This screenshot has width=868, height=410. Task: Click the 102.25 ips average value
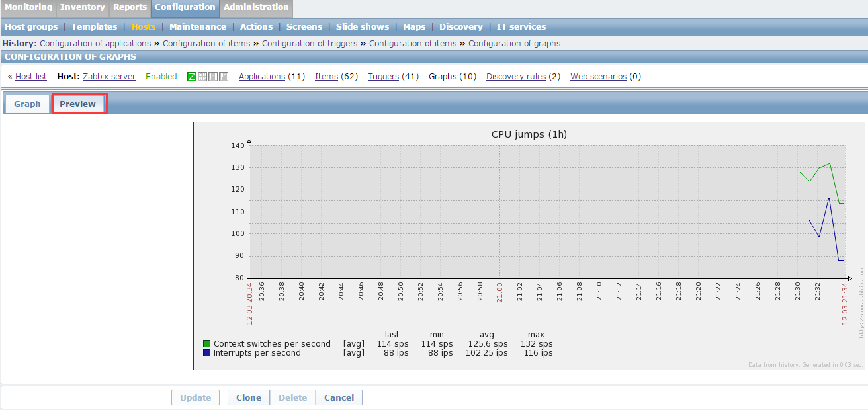tap(486, 353)
